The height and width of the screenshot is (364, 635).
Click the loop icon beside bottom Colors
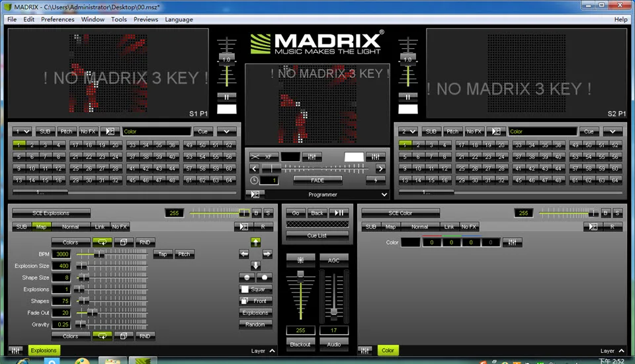[x=103, y=336]
